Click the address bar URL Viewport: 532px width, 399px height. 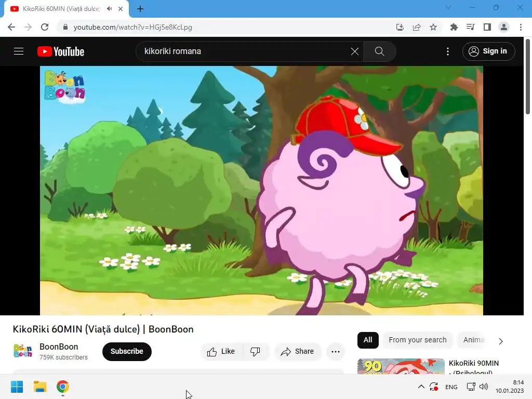[x=132, y=27]
